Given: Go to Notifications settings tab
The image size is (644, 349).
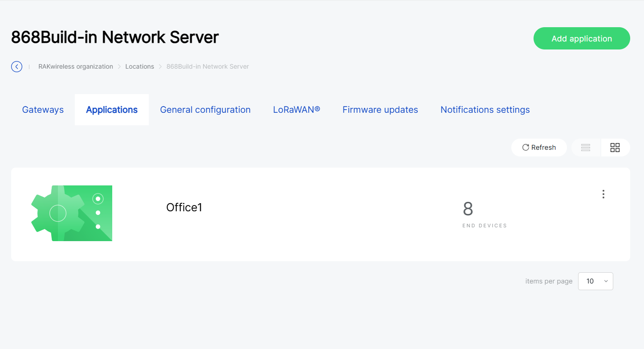Looking at the screenshot, I should tap(485, 109).
